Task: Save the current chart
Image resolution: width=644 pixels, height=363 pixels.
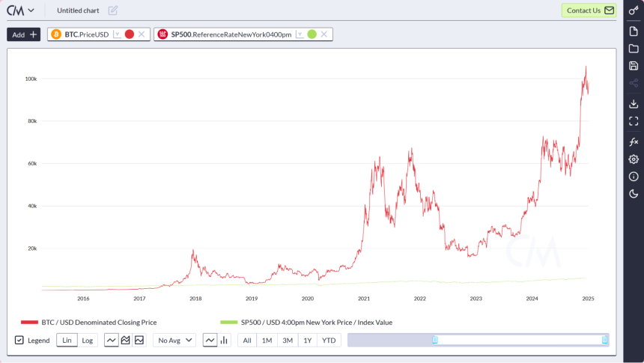Action: [634, 66]
